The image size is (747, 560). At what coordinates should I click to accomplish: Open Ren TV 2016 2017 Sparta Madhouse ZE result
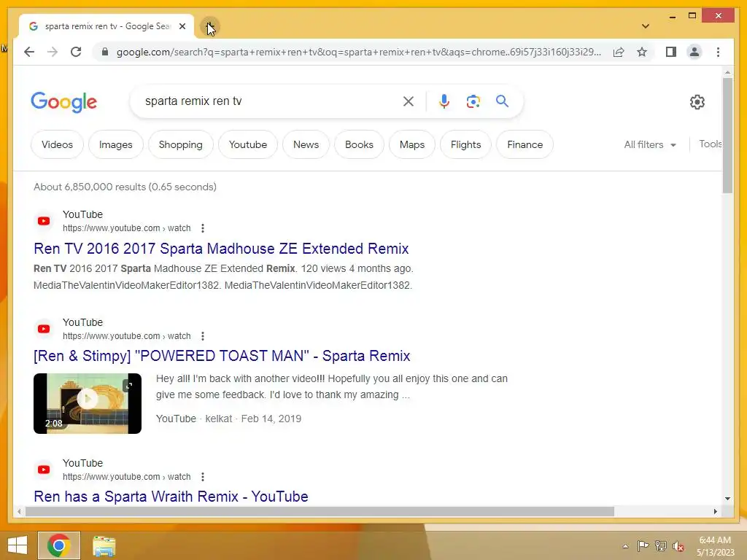click(221, 249)
